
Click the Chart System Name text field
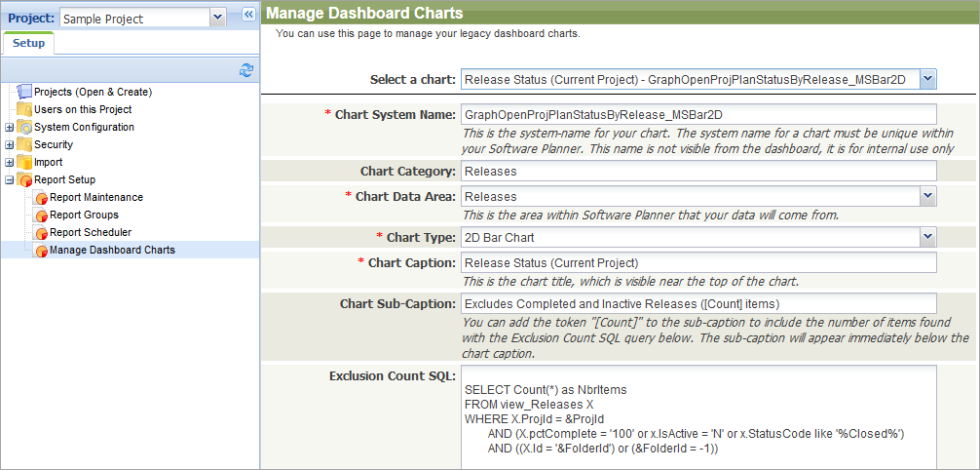(x=698, y=114)
